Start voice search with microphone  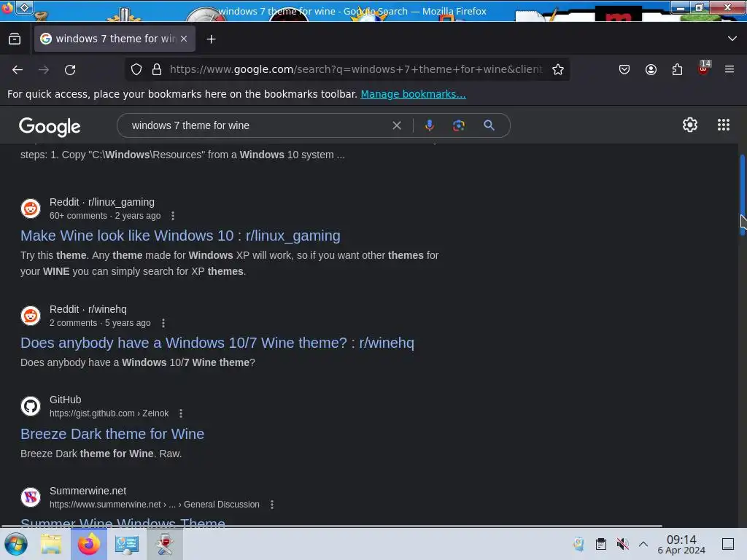(x=429, y=125)
